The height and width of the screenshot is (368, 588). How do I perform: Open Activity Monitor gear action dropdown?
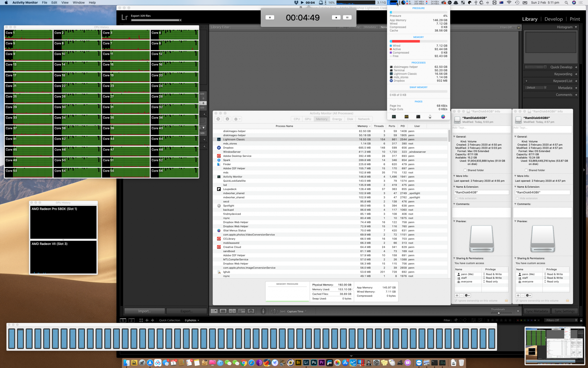coord(237,119)
